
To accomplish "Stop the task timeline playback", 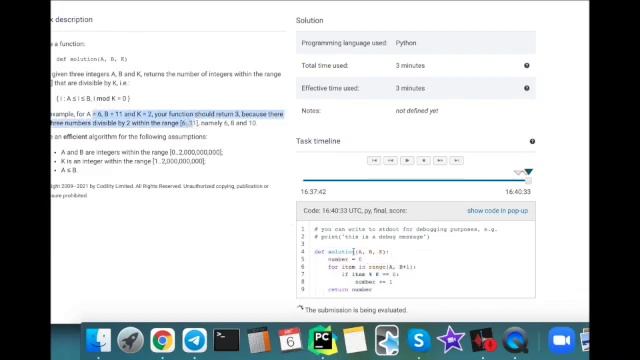I will point(424,160).
